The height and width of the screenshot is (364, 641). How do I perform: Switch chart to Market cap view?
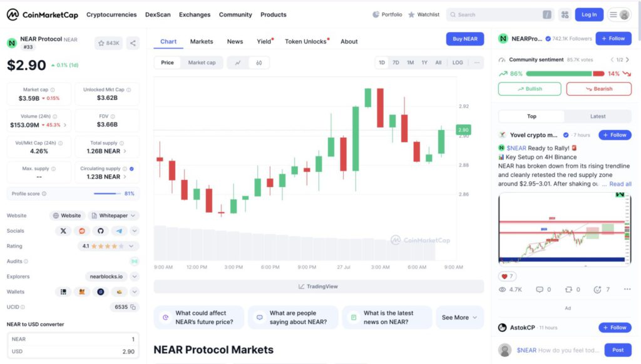(x=202, y=63)
